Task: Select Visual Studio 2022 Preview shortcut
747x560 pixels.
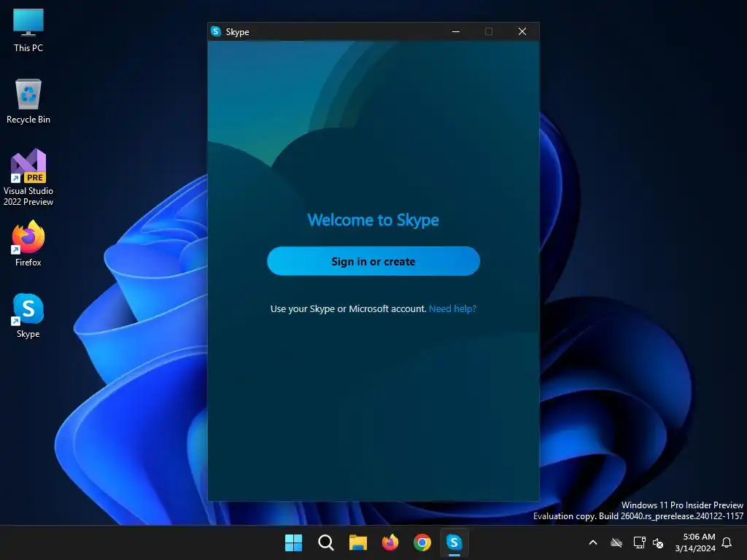Action: tap(28, 177)
